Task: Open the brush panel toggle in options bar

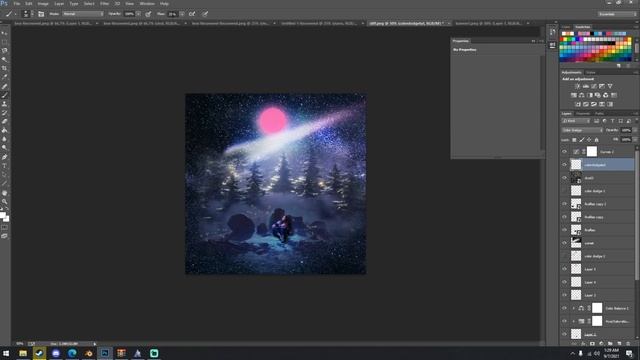Action: (x=41, y=14)
